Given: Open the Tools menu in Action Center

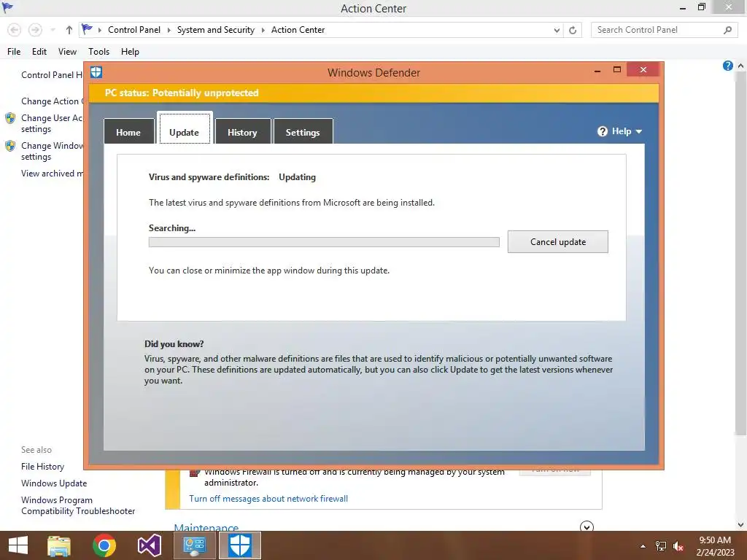Looking at the screenshot, I should tap(98, 52).
